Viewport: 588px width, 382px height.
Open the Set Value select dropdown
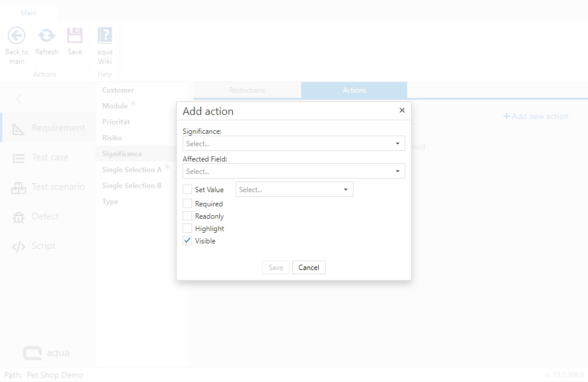[x=294, y=190]
